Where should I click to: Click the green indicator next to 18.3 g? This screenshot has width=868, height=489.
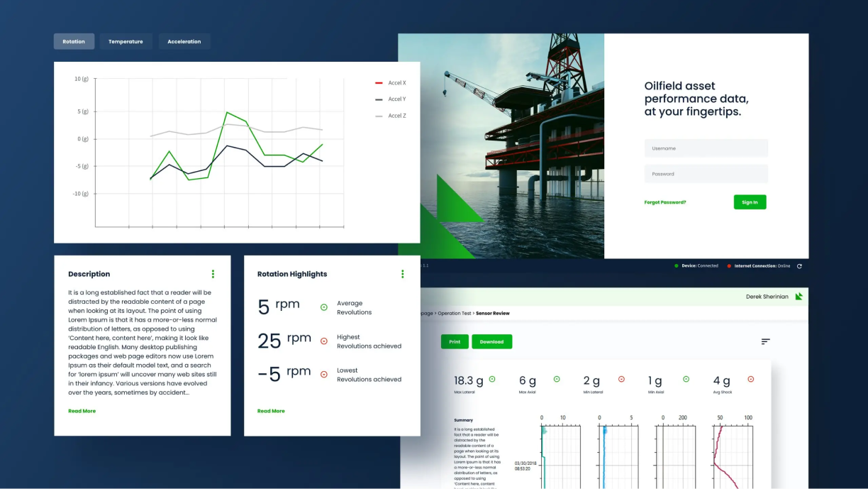point(491,380)
